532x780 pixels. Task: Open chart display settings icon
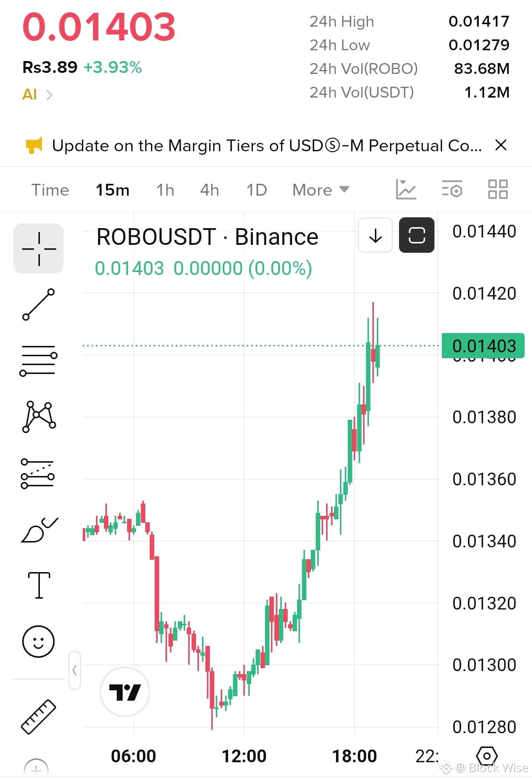tap(452, 189)
